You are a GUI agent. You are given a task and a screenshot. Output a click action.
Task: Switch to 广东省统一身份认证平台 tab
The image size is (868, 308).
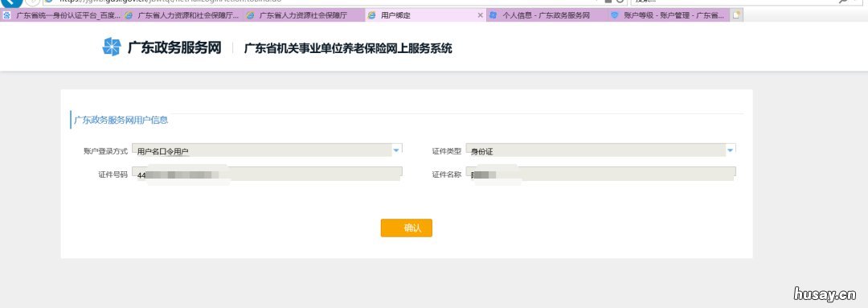(x=61, y=15)
